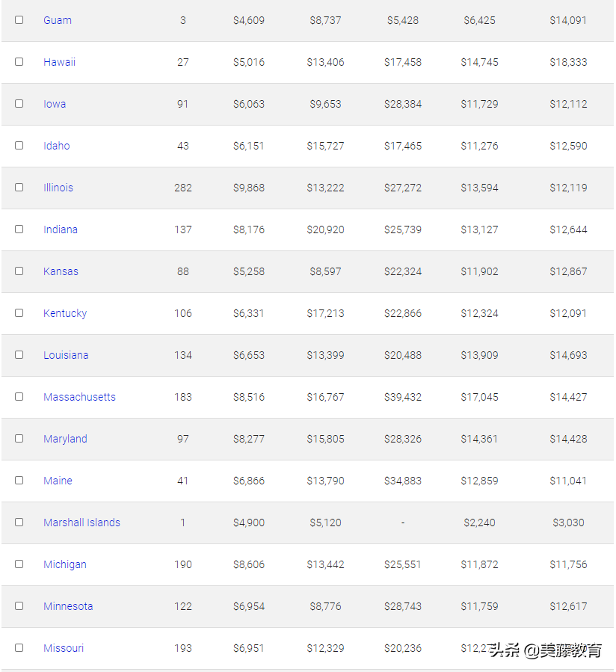616x672 pixels.
Task: Mark the Indiana checkbox
Action: tap(19, 229)
